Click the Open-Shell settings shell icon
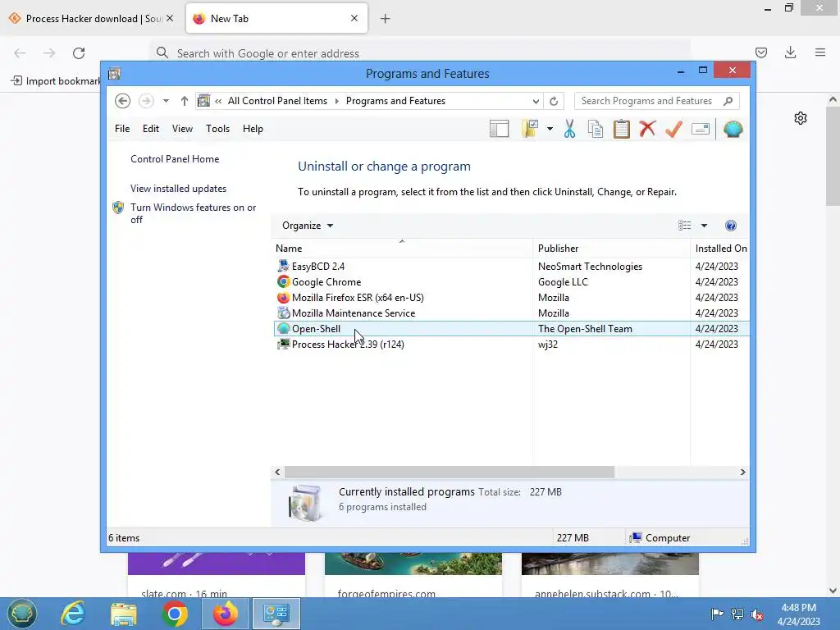The width and height of the screenshot is (840, 630). pos(733,129)
